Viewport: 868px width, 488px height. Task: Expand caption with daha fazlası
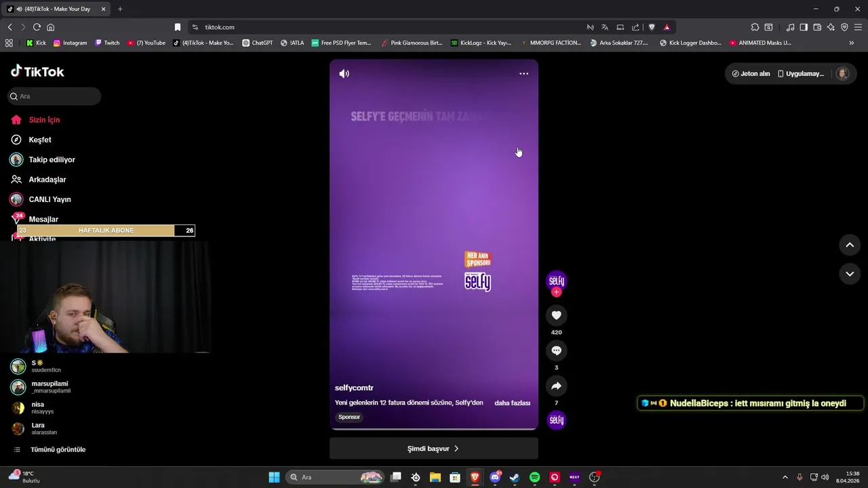click(x=512, y=403)
